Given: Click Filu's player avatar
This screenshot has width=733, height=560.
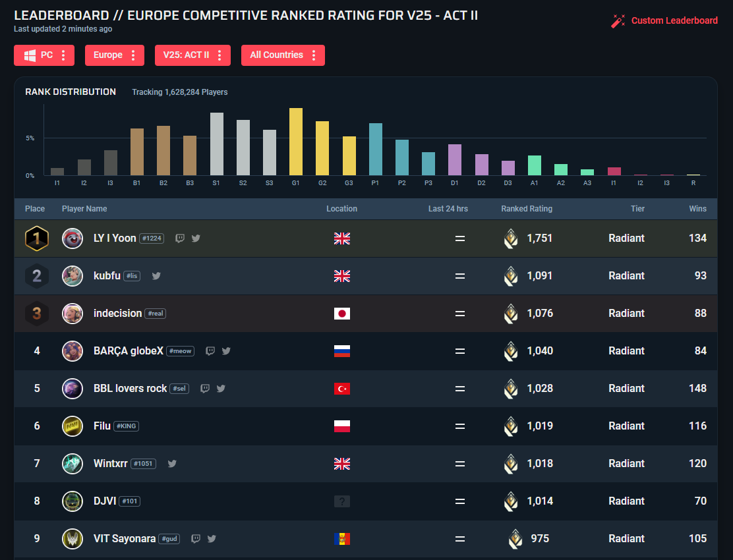Looking at the screenshot, I should 73,426.
